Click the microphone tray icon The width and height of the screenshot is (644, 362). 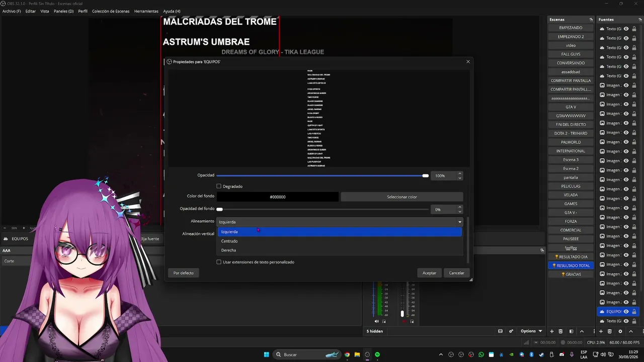(x=572, y=354)
